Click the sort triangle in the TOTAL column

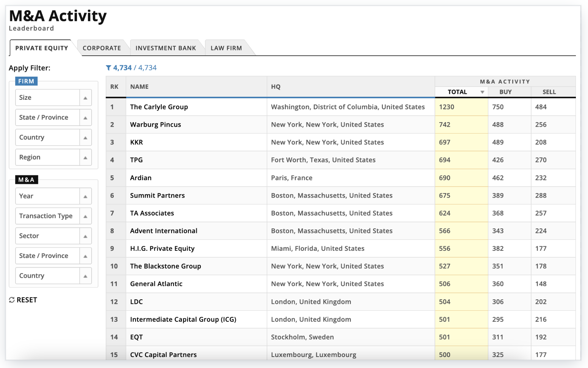tap(482, 92)
